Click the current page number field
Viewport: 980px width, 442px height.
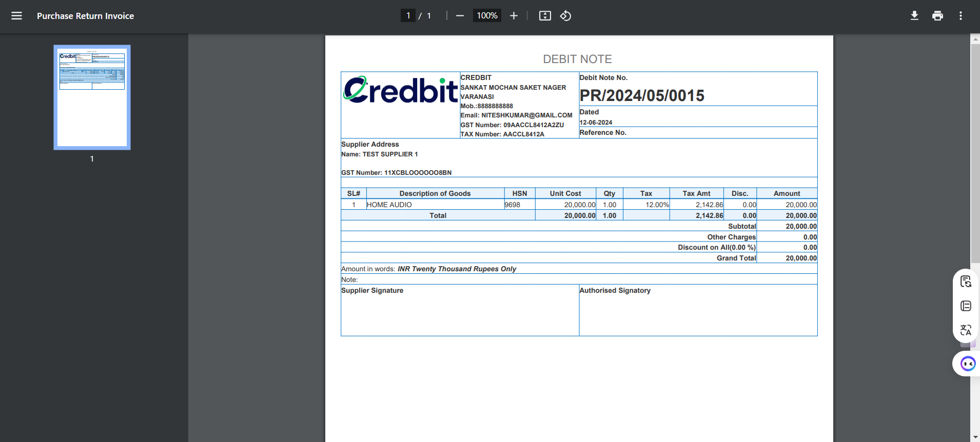(x=408, y=16)
